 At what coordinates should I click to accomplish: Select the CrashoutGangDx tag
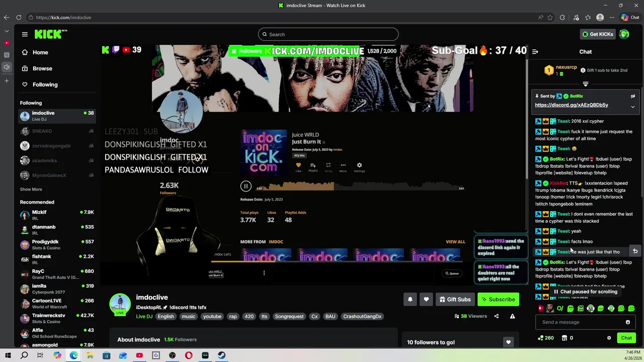362,316
